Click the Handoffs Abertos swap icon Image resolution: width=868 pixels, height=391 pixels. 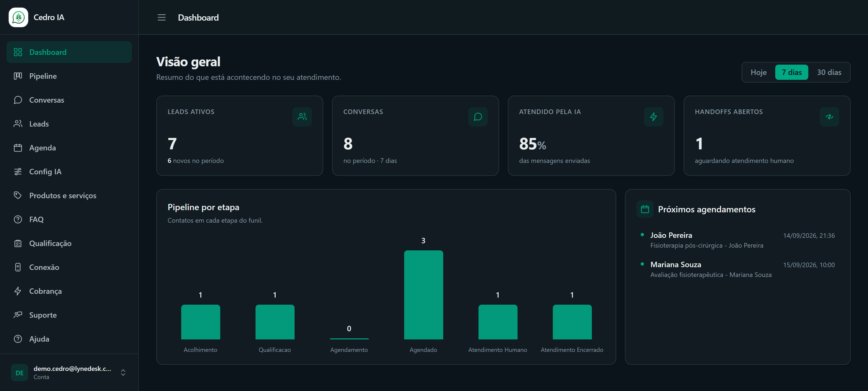point(829,117)
